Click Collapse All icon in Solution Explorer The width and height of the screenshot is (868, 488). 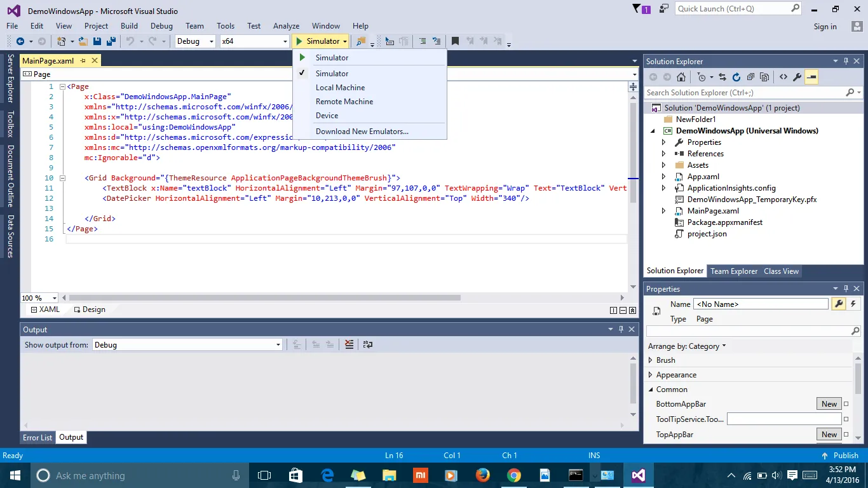(750, 77)
